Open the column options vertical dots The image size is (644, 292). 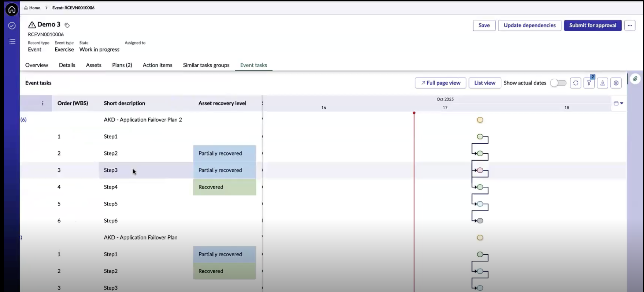click(42, 103)
